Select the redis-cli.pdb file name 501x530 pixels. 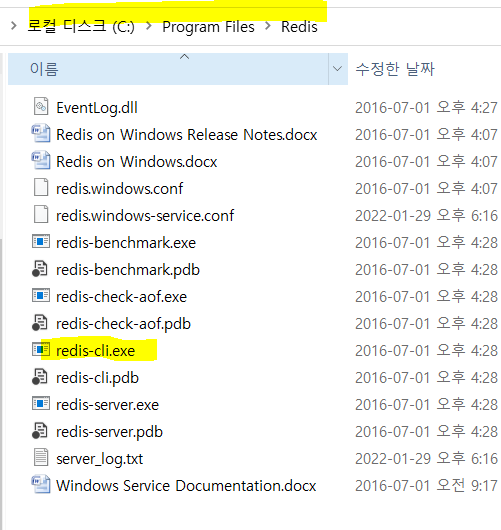coord(97,378)
